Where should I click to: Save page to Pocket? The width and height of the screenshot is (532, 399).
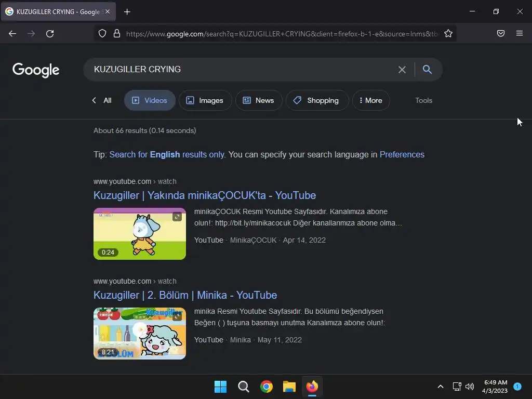point(501,33)
